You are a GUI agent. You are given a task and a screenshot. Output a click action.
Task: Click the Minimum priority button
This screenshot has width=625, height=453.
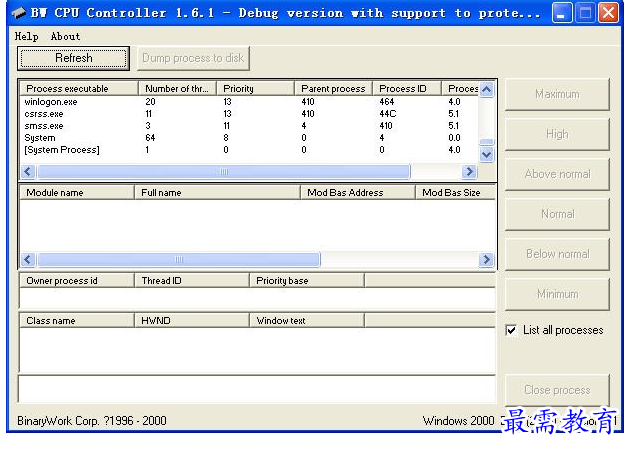[557, 294]
